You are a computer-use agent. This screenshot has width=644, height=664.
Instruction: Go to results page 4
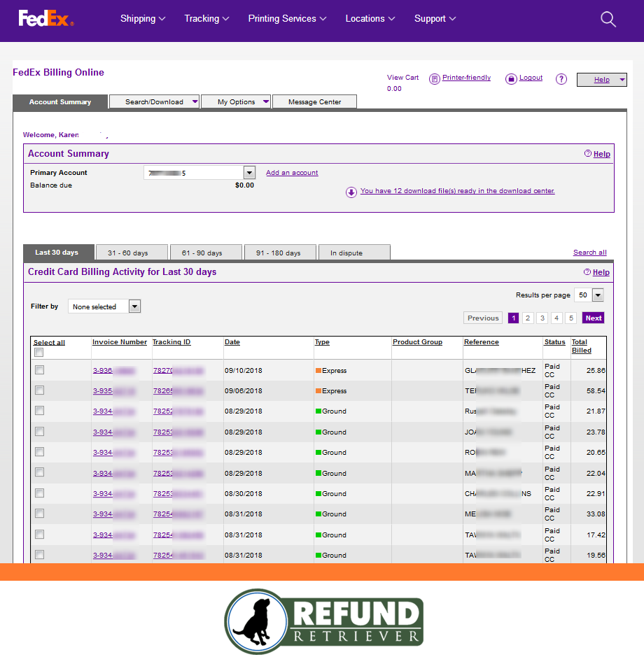tap(556, 318)
